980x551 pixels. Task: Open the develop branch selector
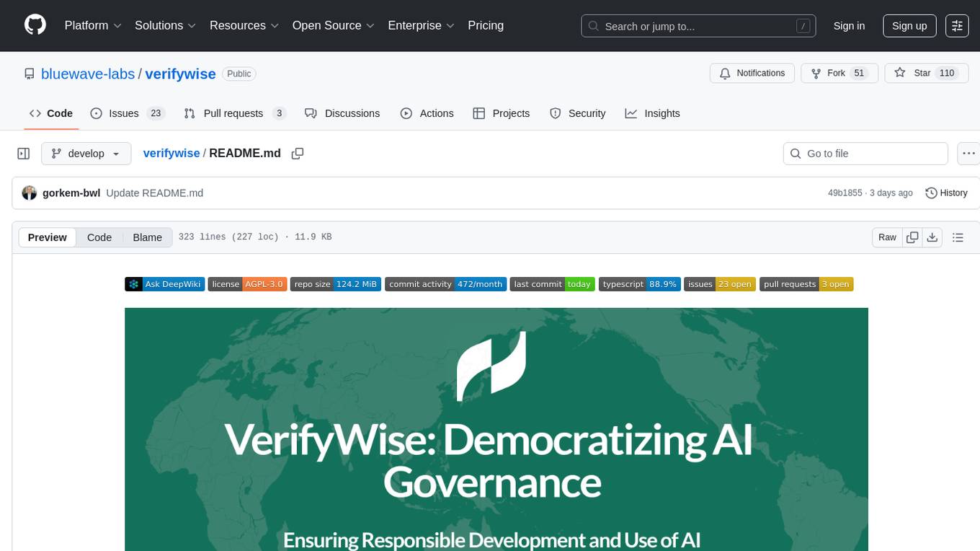(86, 154)
